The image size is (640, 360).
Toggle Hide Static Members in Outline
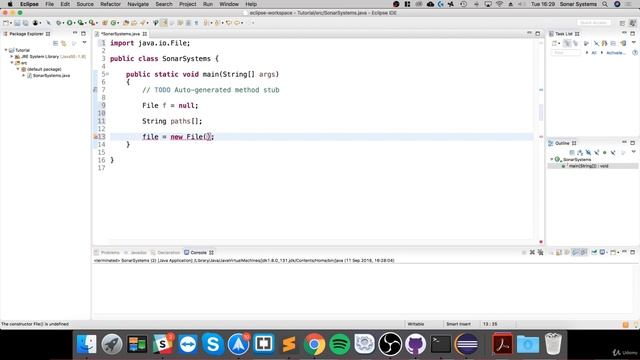[596, 153]
